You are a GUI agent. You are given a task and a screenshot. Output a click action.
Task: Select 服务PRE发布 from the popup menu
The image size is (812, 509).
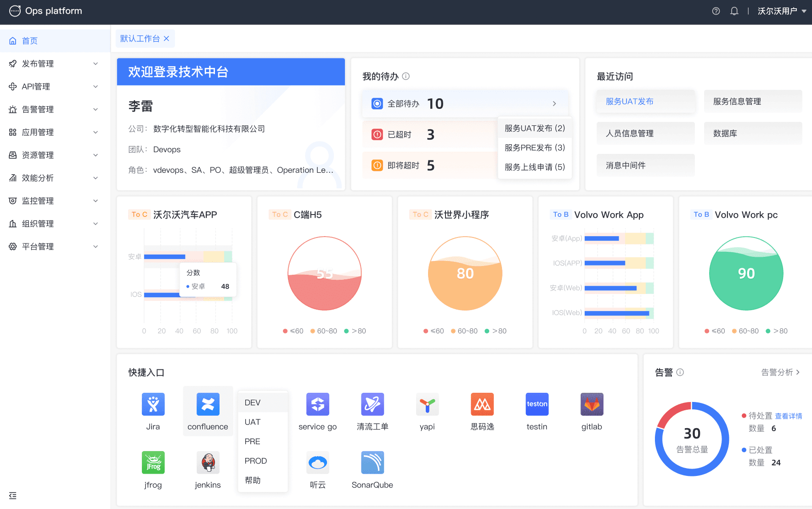[x=534, y=147]
